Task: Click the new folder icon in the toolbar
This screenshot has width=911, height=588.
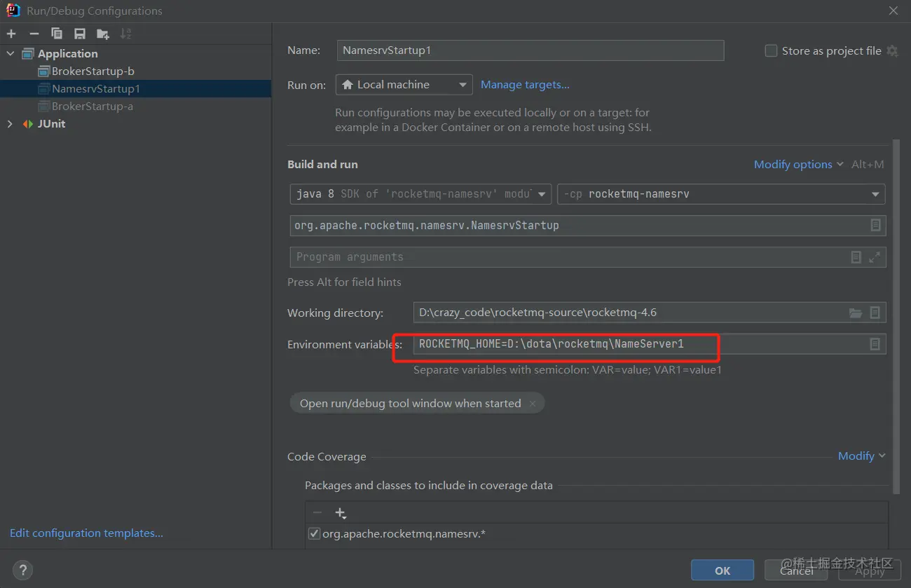Action: (x=103, y=34)
